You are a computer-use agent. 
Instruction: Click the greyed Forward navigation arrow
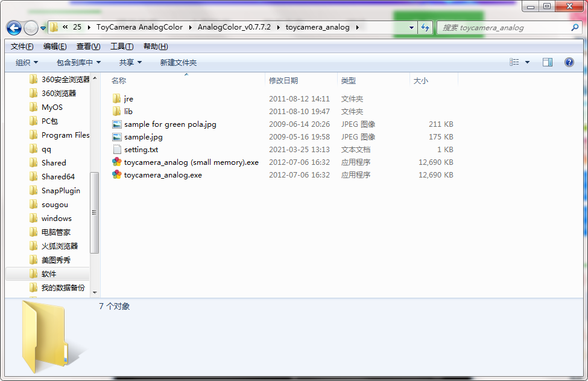[x=31, y=28]
